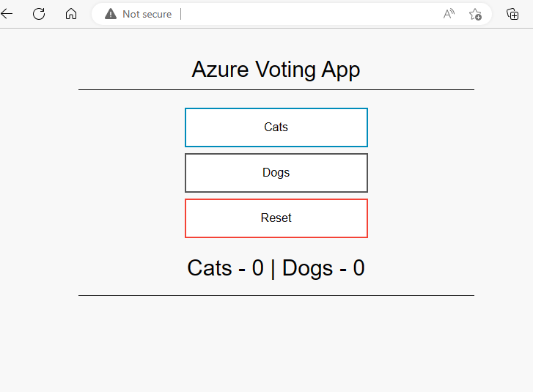The image size is (533, 392).
Task: Click the Not secure warning triangle icon
Action: point(111,14)
